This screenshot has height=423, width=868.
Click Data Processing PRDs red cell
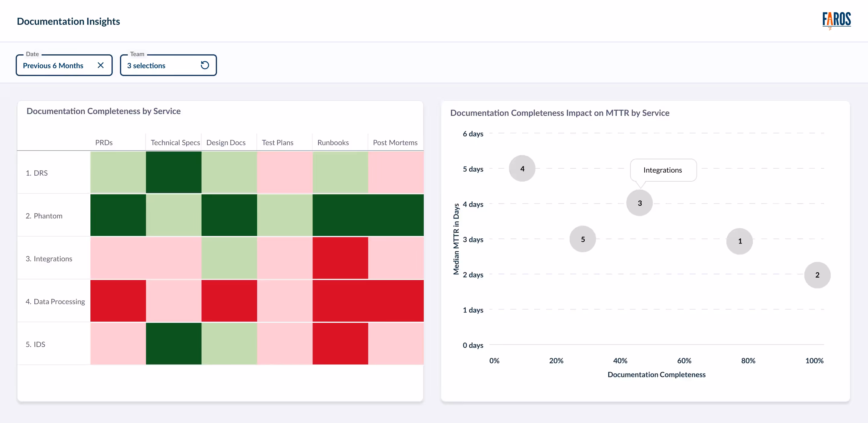click(x=118, y=301)
